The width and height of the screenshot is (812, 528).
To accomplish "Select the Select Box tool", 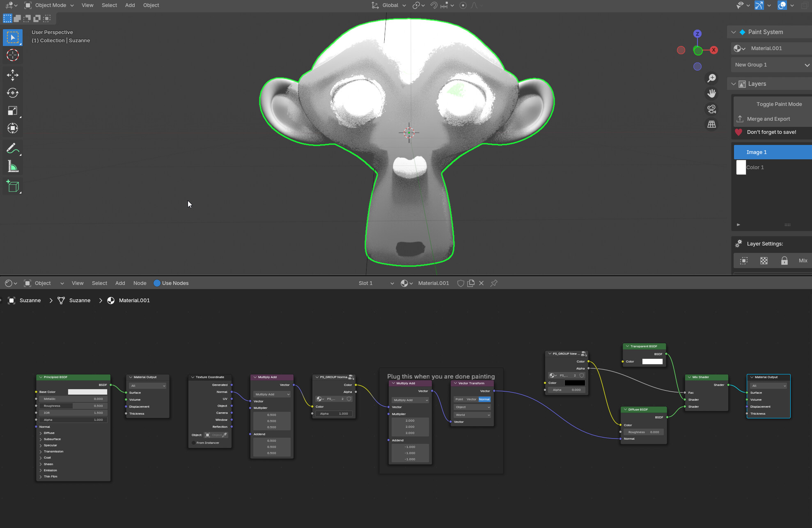I will coord(13,37).
